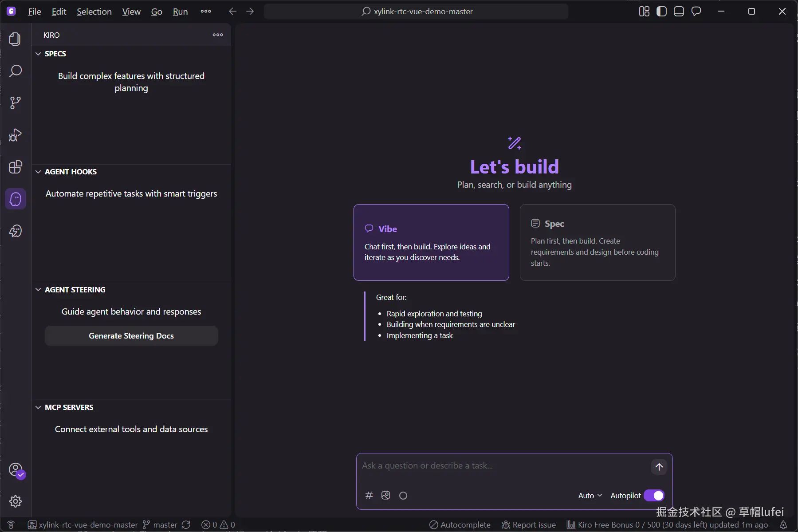798x532 pixels.
Task: Select the Vibe mode card
Action: point(431,242)
